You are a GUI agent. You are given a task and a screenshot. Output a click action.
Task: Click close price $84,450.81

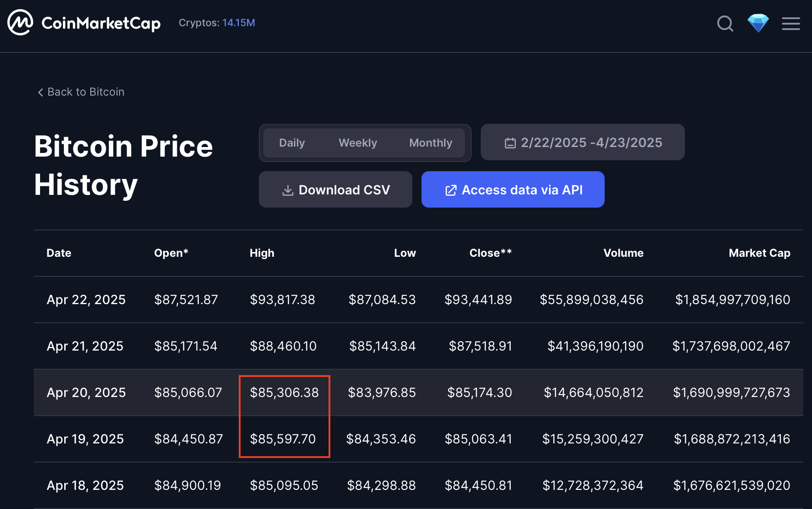[x=478, y=485]
